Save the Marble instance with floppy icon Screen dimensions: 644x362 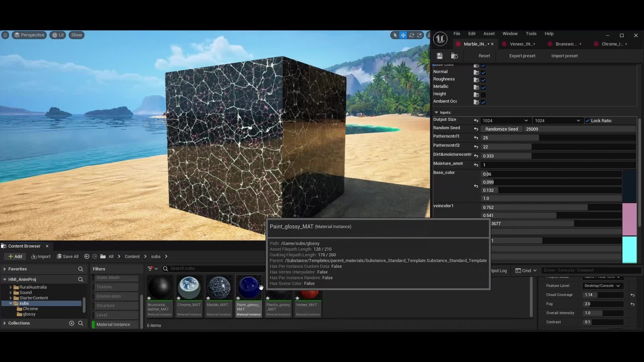(x=440, y=56)
